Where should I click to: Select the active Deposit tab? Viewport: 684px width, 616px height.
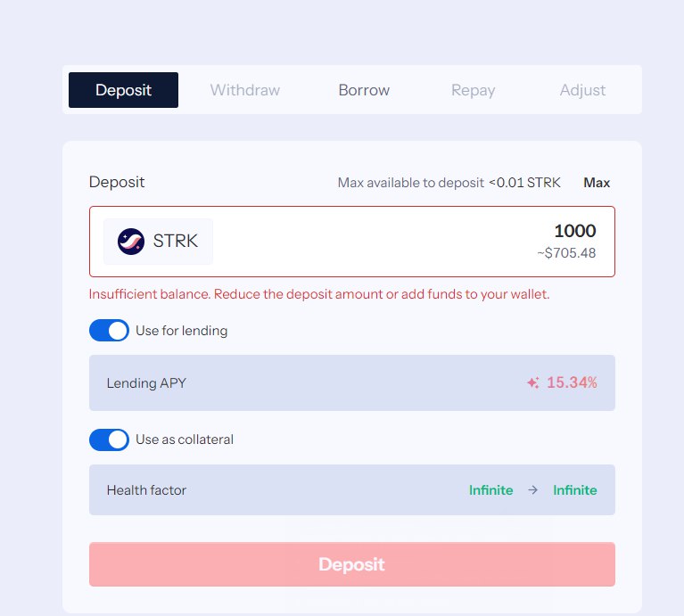pos(123,90)
